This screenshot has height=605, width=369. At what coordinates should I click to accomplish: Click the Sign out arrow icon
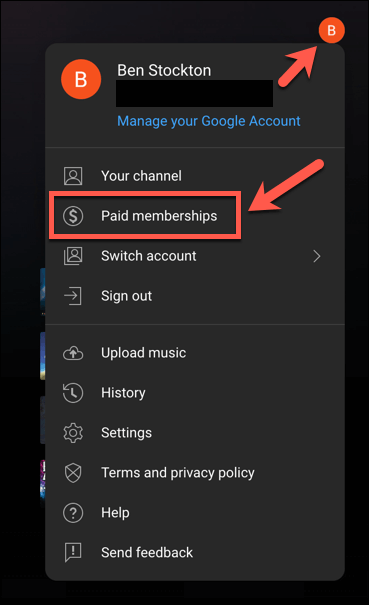coord(73,296)
